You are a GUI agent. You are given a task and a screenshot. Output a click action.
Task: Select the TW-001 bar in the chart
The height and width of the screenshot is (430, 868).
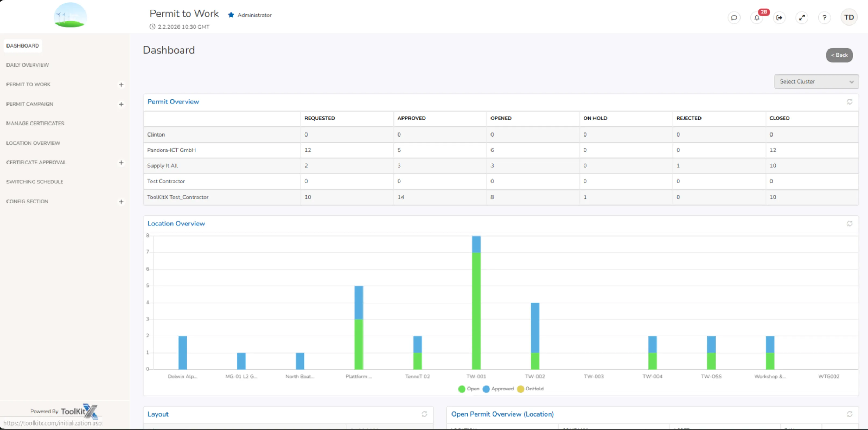(x=476, y=303)
